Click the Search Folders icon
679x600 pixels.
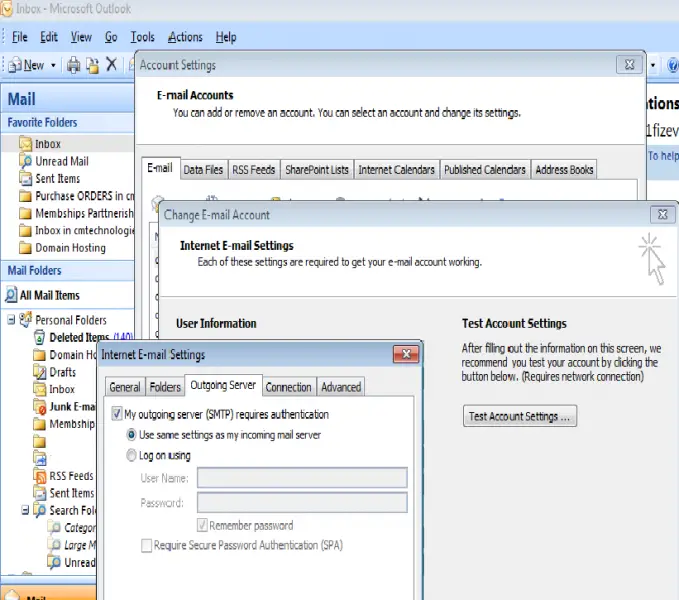coord(39,510)
